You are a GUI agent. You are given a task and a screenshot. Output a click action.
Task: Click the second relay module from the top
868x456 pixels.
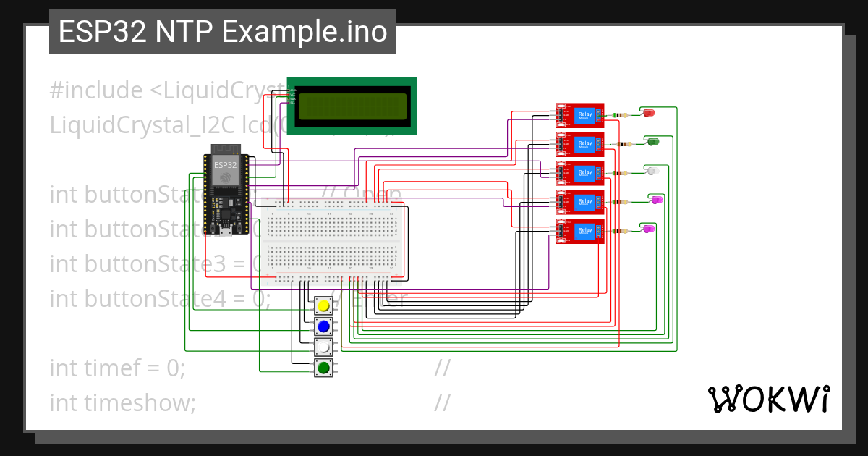(x=580, y=143)
